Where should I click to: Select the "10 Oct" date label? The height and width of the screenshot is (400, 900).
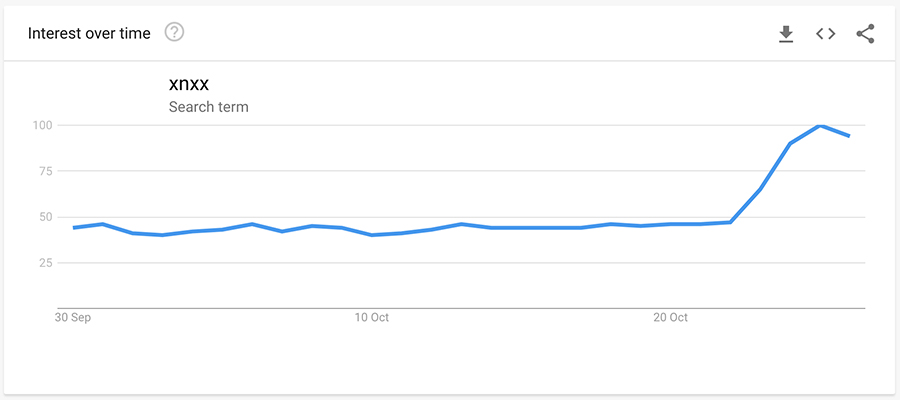372,318
